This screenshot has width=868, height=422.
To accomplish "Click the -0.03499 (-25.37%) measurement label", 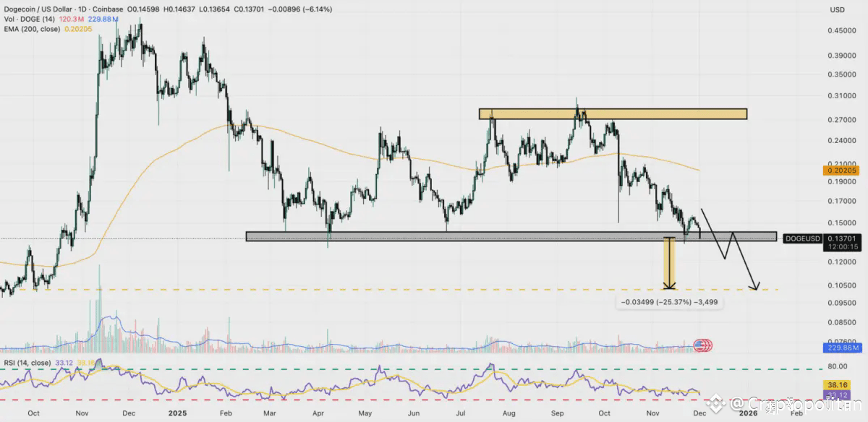I will tap(668, 301).
